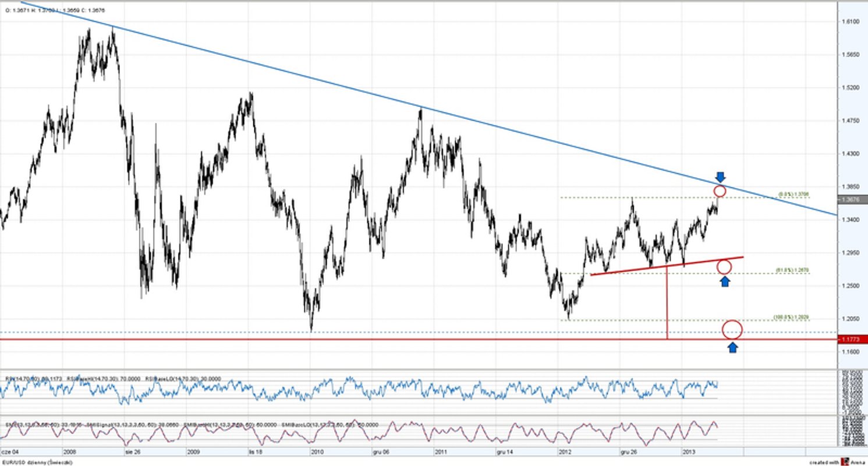Select the blue up-arrow below the 61.8% circle

[725, 280]
